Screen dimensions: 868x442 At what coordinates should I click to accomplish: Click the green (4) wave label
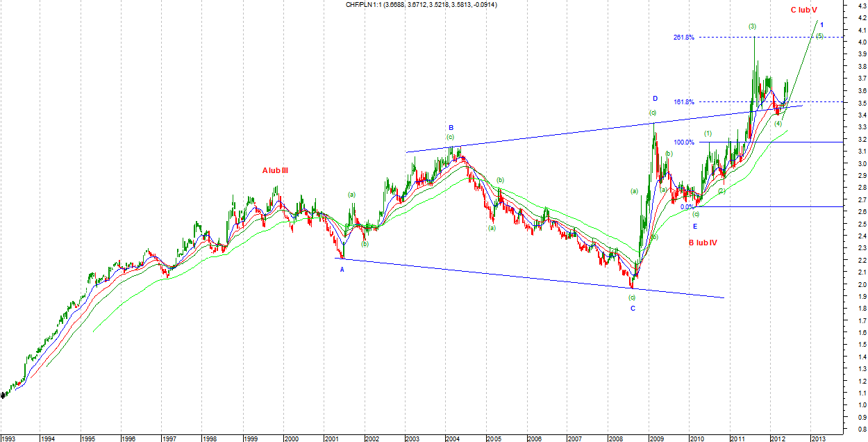click(x=778, y=123)
